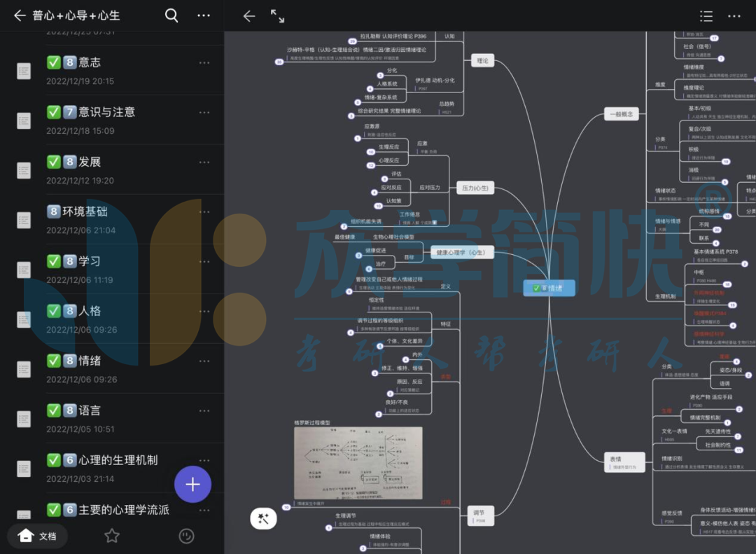Click the 情绪与情感 node text
Image resolution: width=756 pixels, height=554 pixels.
pos(668,221)
